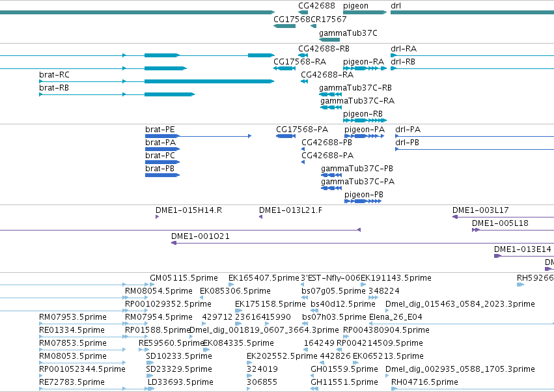
Task: Select the RH59266 EST glyph
Action: coord(520,284)
